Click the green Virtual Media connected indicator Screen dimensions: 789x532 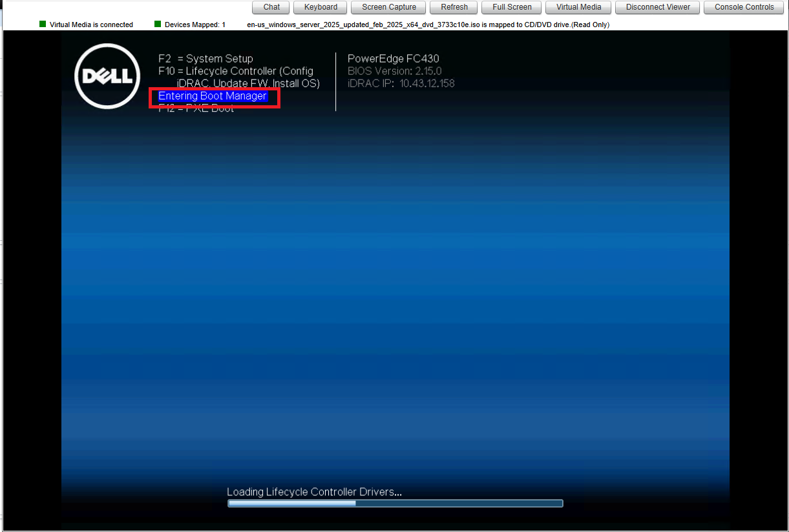click(43, 25)
